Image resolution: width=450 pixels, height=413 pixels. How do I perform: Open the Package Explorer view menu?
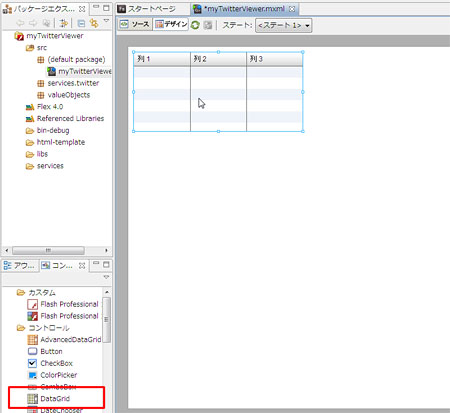[106, 21]
